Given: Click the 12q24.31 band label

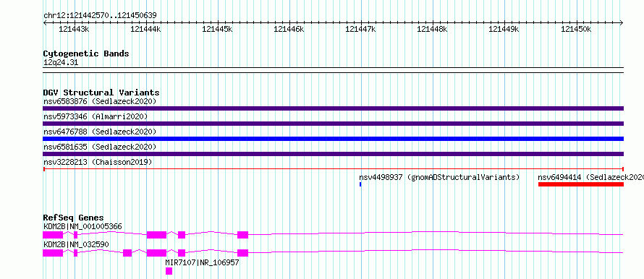Looking at the screenshot, I should (x=60, y=63).
